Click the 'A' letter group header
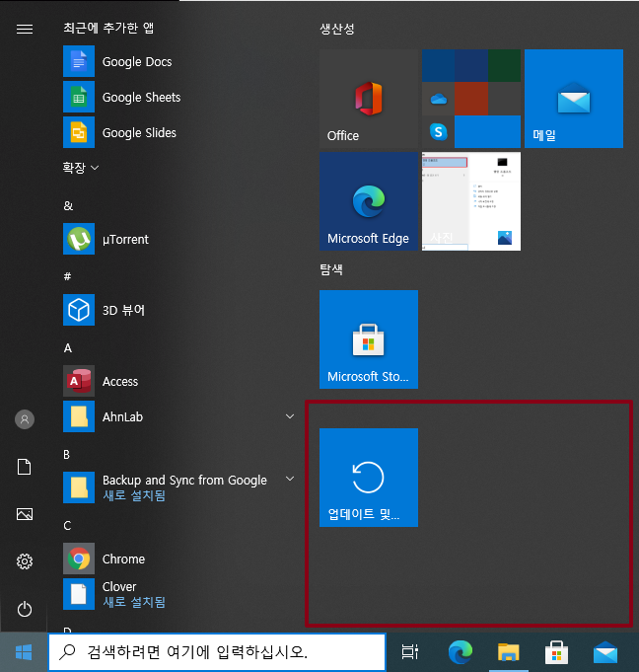639x672 pixels. 68,348
